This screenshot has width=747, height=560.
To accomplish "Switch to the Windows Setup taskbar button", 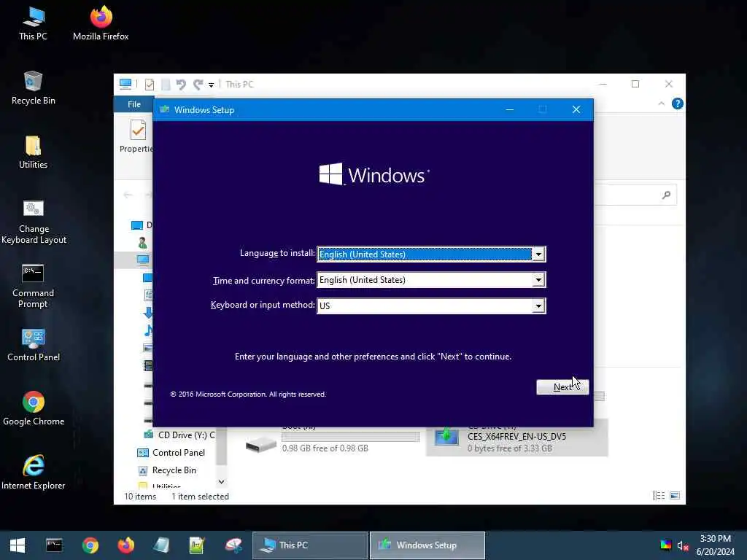I will [x=427, y=545].
